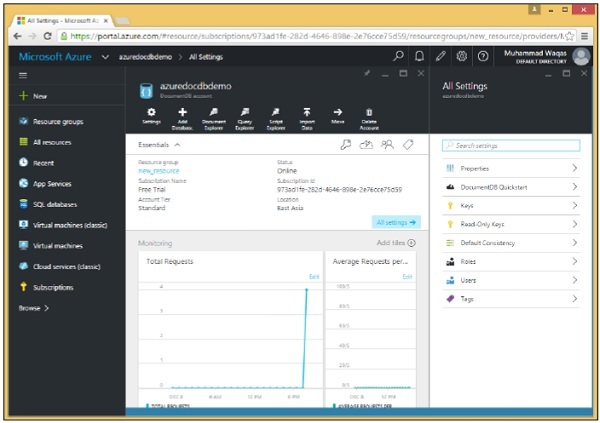The width and height of the screenshot is (600, 423).
Task: Click Edit on Total Requests tile
Action: [314, 276]
